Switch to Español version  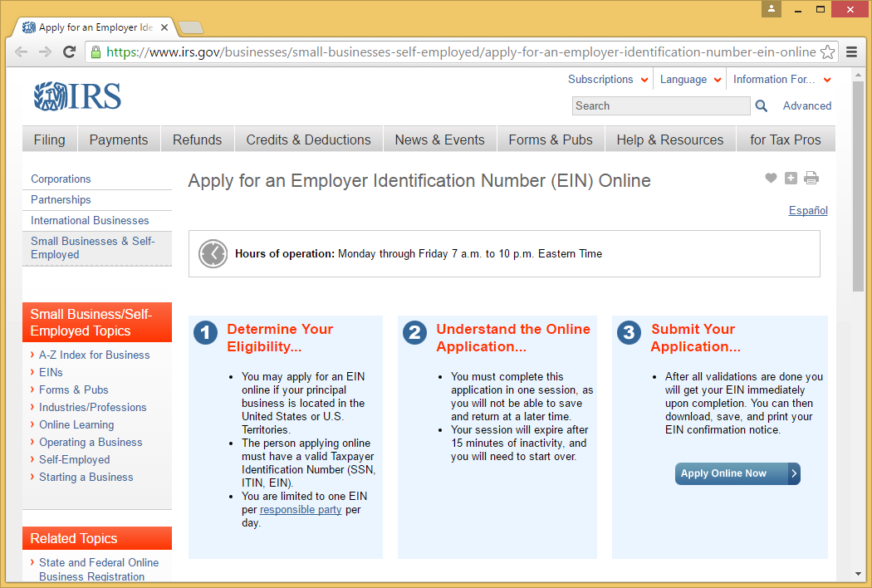coord(808,210)
